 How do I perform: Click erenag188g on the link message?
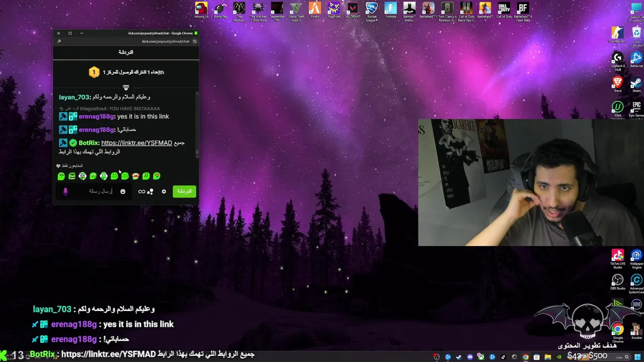(x=96, y=117)
